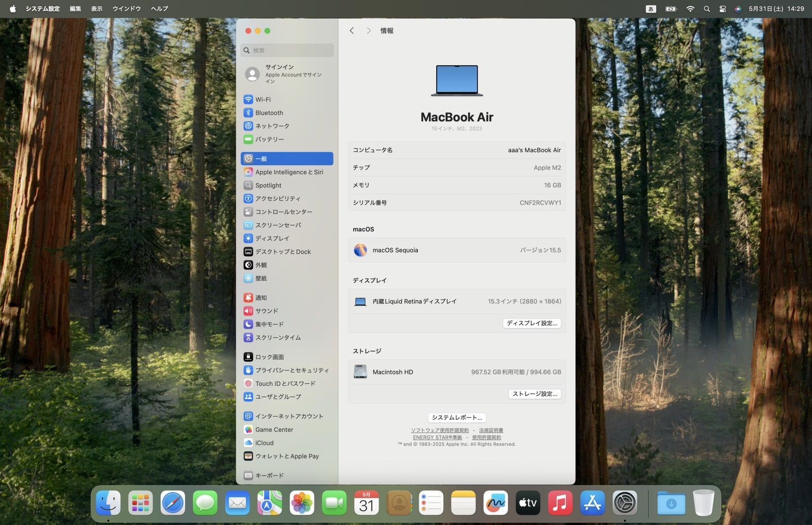The width and height of the screenshot is (812, 525).
Task: Select コントロールセンター in sidebar
Action: click(286, 212)
